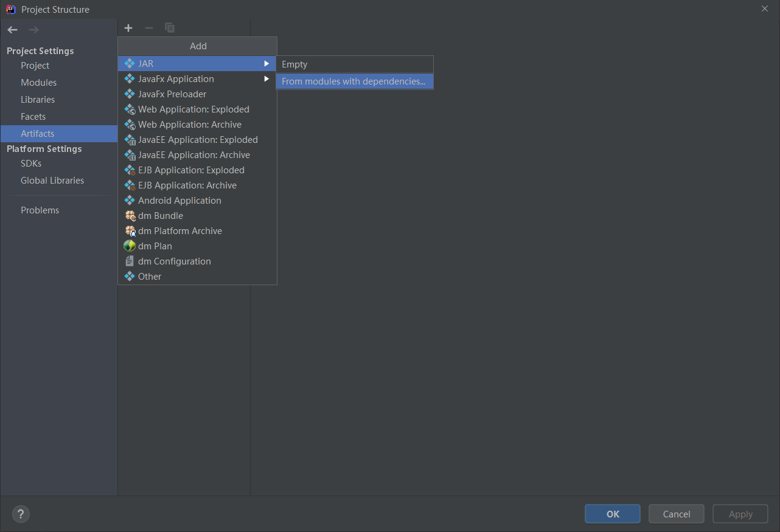
Task: Expand the JavaFx Application submenu arrow
Action: (266, 78)
